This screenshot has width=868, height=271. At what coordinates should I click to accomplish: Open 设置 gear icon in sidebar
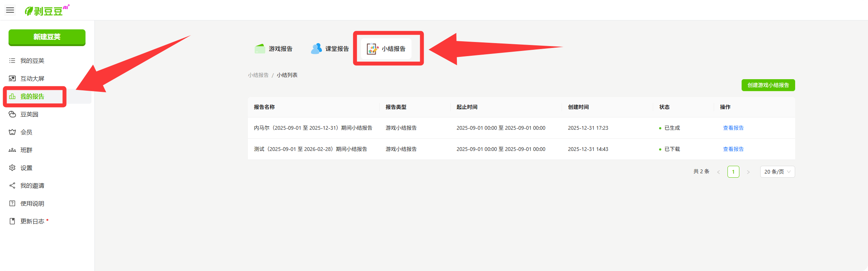pyautogui.click(x=12, y=168)
